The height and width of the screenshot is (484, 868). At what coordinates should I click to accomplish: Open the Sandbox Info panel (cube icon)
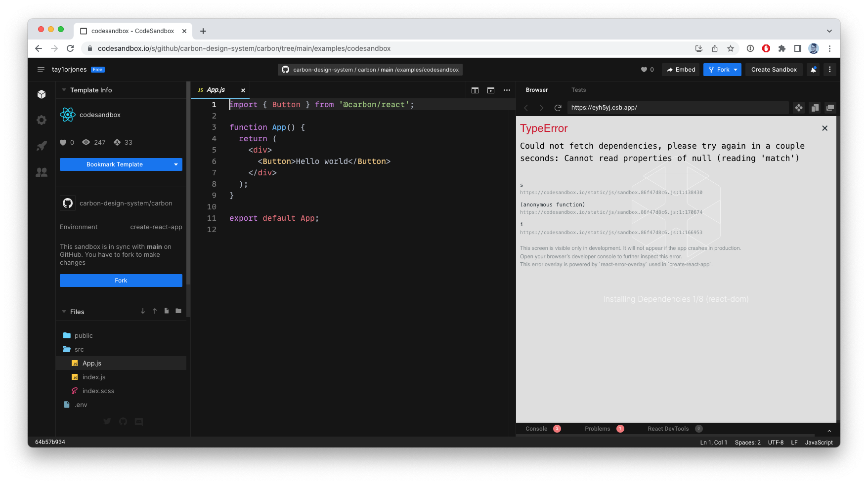pos(42,94)
